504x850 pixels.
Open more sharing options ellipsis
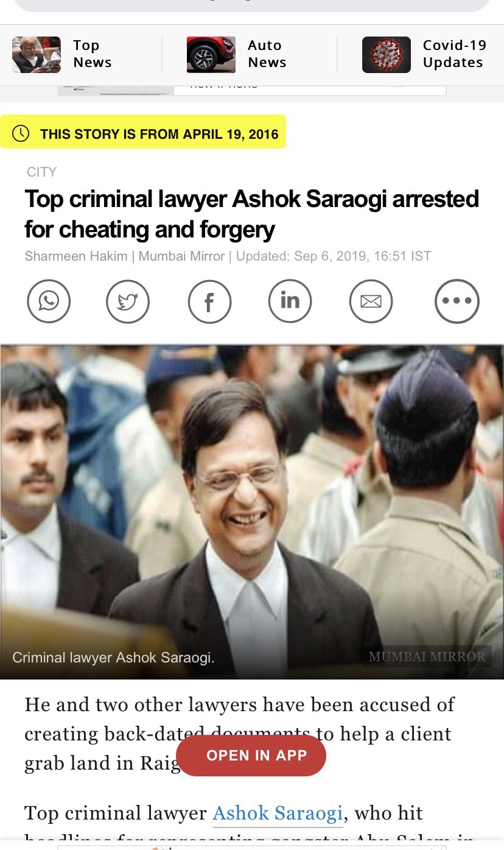click(457, 301)
